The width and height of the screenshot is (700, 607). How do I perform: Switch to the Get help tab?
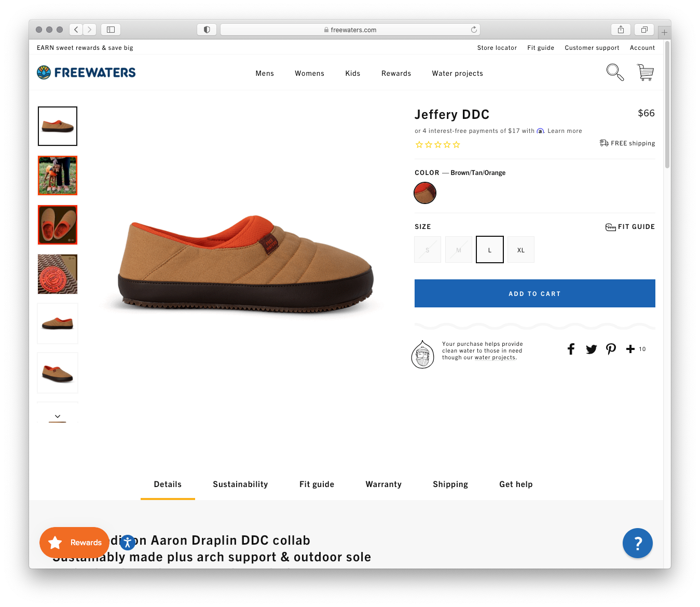tap(516, 484)
